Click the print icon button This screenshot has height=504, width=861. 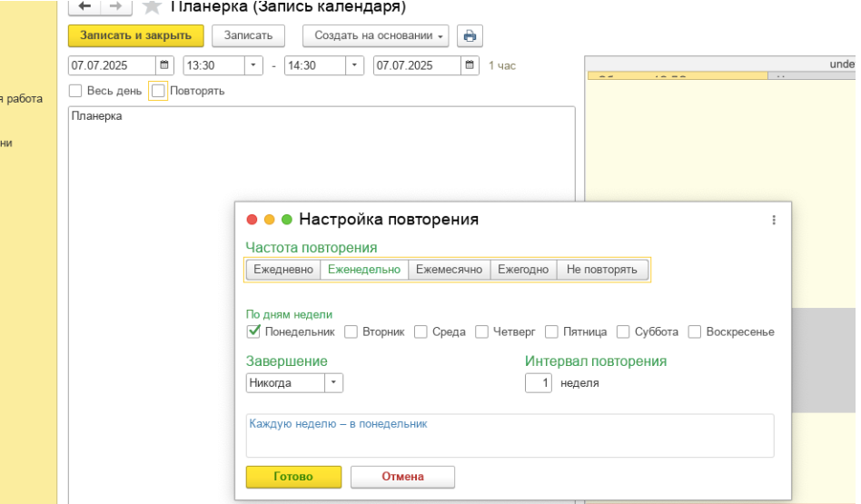point(470,35)
